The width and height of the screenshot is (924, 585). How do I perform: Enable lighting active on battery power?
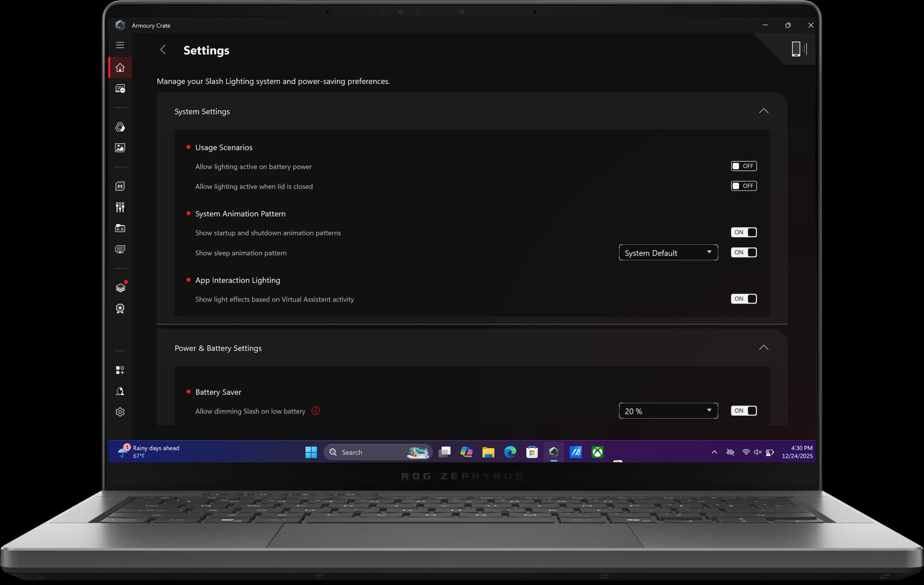(744, 166)
